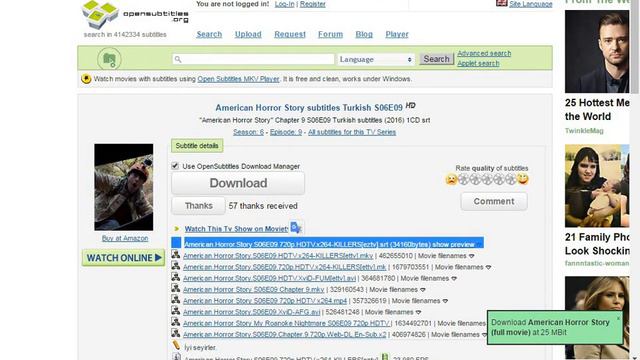This screenshot has width=640, height=360.
Task: Toggle the Use OpenSubtitles Download Manager checkbox
Action: [175, 166]
